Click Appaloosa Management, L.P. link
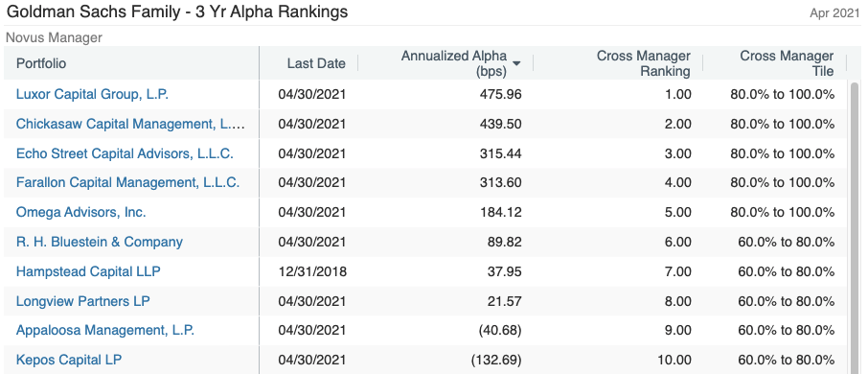The image size is (868, 374). coord(105,330)
